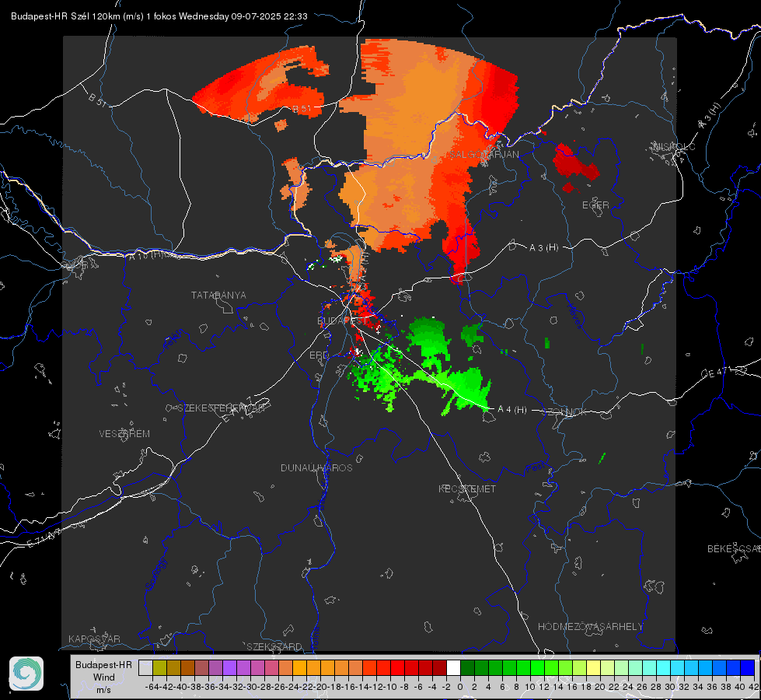Image resolution: width=761 pixels, height=700 pixels.
Task: Click the blue 'Pest' county label
Action: [536, 468]
